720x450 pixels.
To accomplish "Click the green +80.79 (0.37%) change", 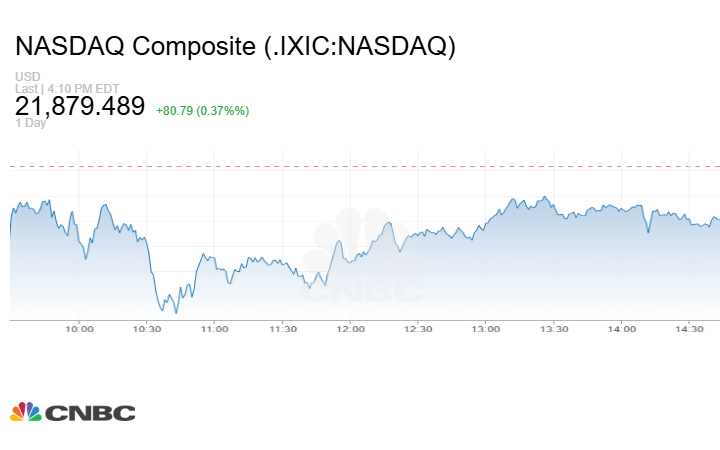I will (x=202, y=109).
